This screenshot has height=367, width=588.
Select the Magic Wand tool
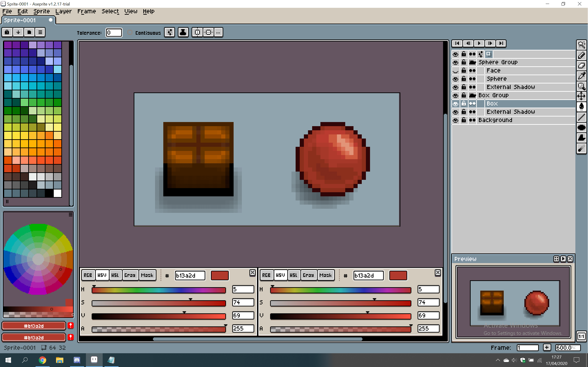(x=581, y=45)
